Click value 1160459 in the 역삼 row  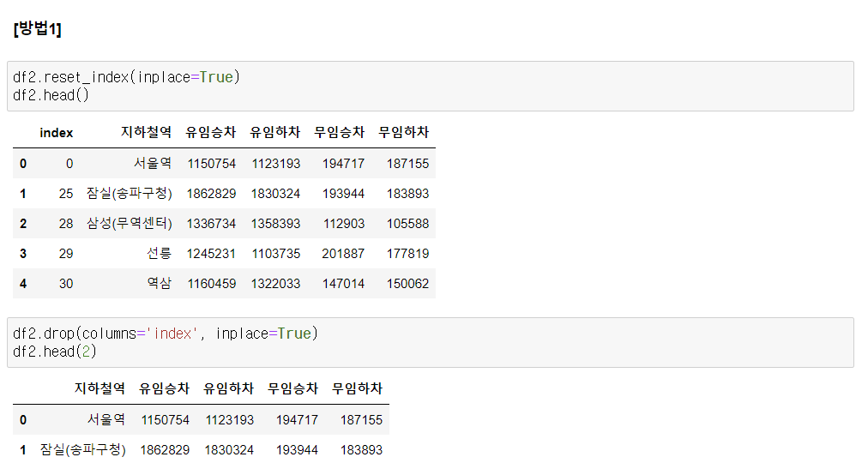pyautogui.click(x=212, y=283)
